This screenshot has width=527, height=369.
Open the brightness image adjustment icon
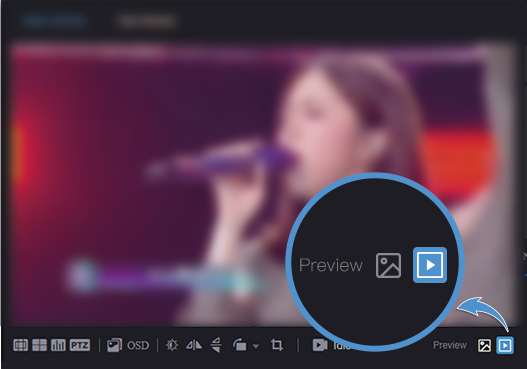[172, 345]
